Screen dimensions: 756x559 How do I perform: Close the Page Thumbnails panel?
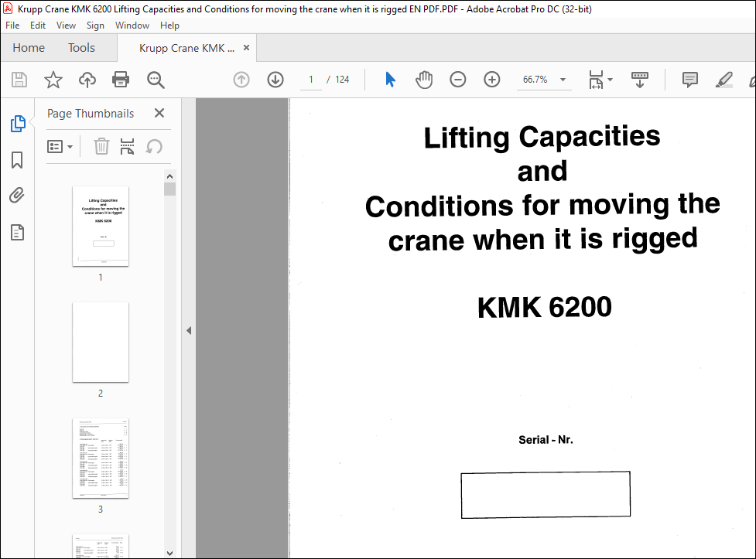pos(159,113)
